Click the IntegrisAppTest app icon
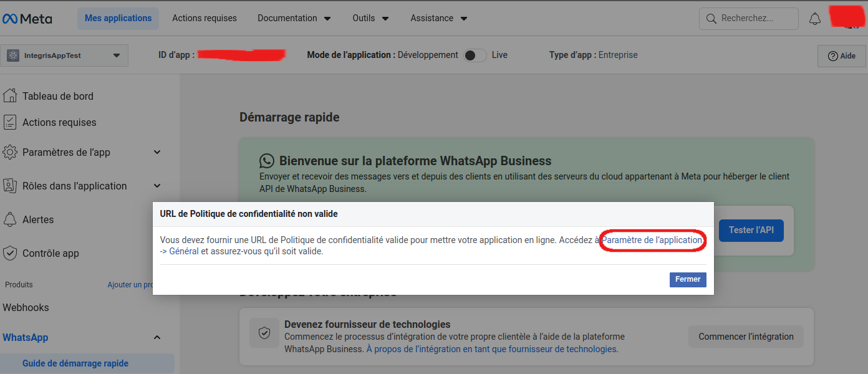Image resolution: width=868 pixels, height=374 pixels. pos(13,55)
